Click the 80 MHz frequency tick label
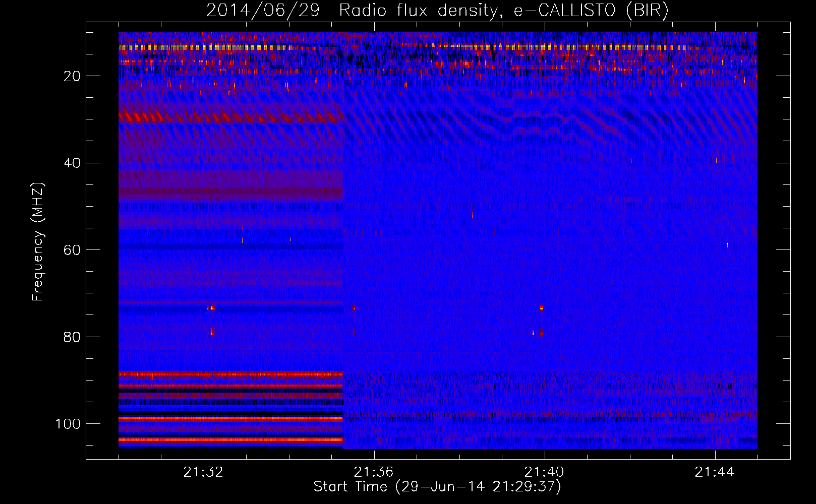 [x=72, y=337]
